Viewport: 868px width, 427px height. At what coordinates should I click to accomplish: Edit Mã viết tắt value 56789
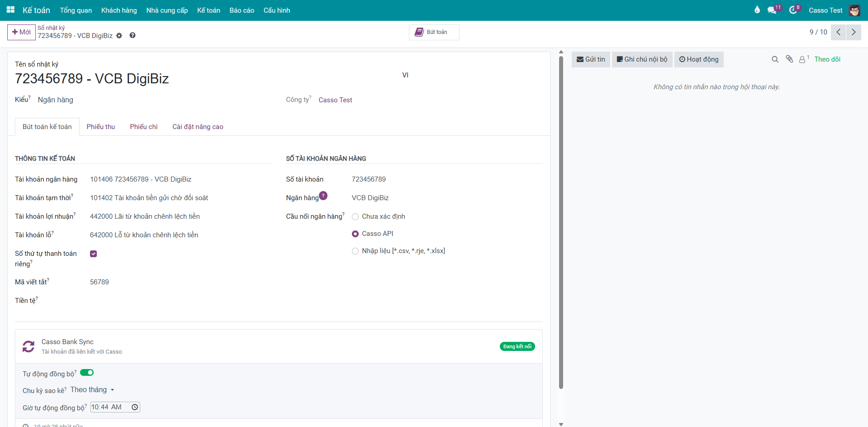click(100, 282)
